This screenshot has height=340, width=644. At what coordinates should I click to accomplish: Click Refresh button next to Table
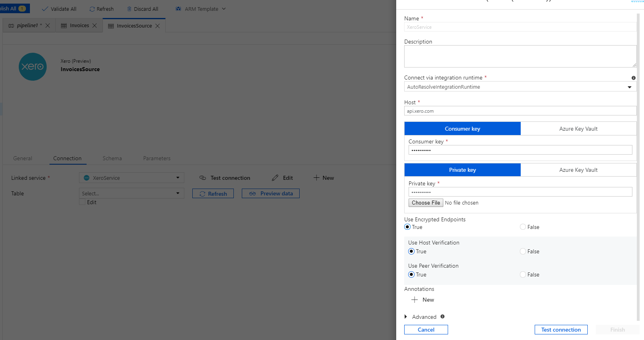pos(213,193)
